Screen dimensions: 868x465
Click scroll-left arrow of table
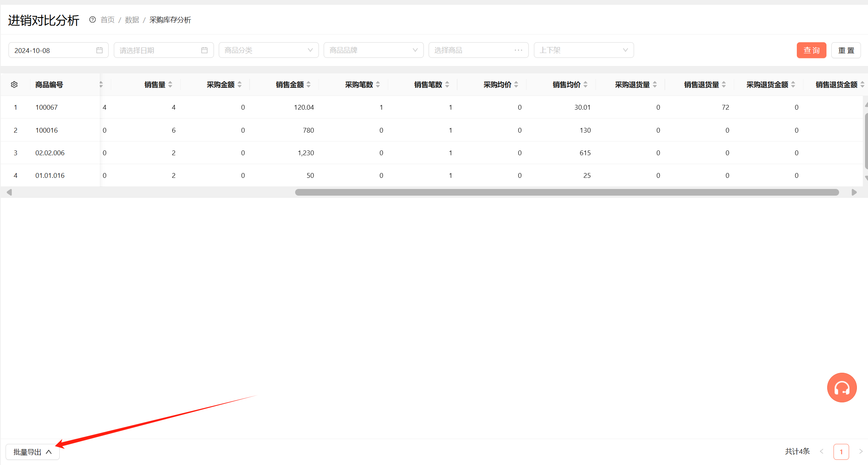pos(9,192)
